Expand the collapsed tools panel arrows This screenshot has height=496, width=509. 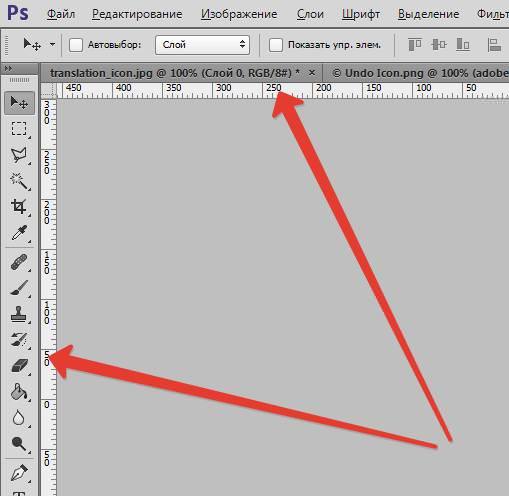coord(8,68)
